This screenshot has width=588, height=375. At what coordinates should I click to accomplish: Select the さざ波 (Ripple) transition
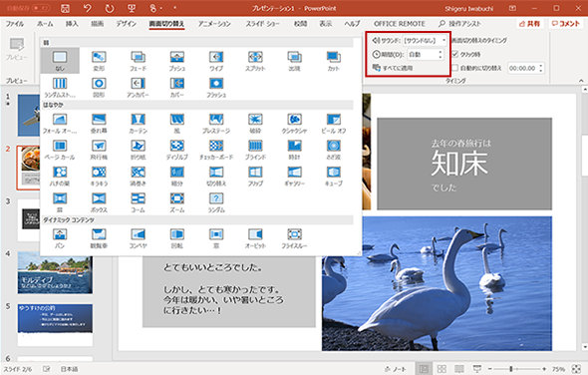334,150
